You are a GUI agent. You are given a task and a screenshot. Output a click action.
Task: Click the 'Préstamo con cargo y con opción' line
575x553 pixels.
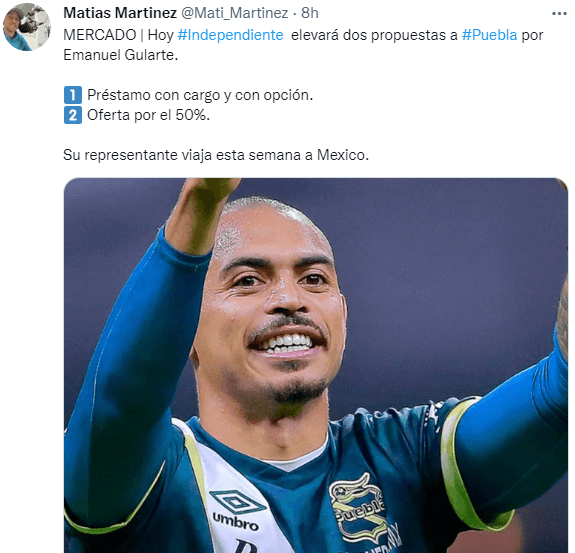click(200, 95)
